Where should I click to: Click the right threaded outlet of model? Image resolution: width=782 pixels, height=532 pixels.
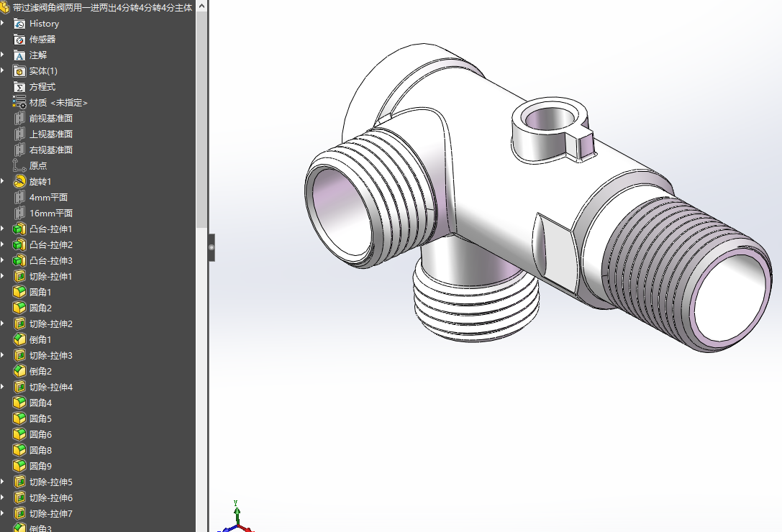[686, 275]
